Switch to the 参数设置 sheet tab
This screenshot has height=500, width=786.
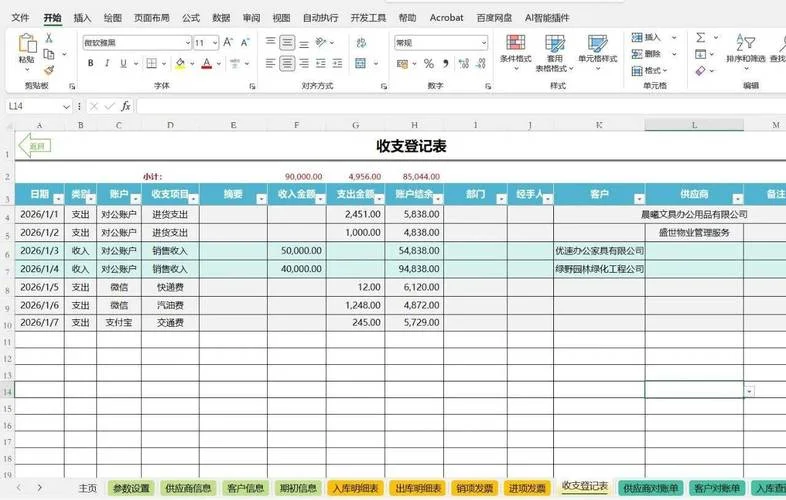click(131, 488)
